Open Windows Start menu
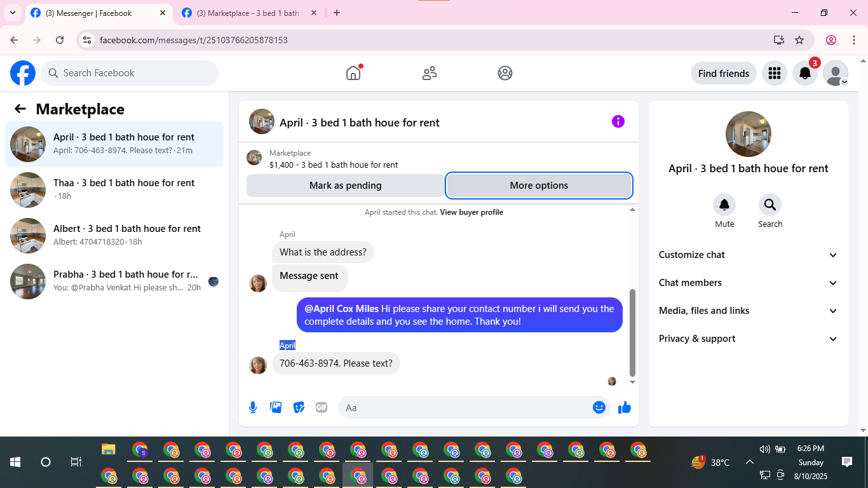The image size is (868, 488). pyautogui.click(x=15, y=462)
